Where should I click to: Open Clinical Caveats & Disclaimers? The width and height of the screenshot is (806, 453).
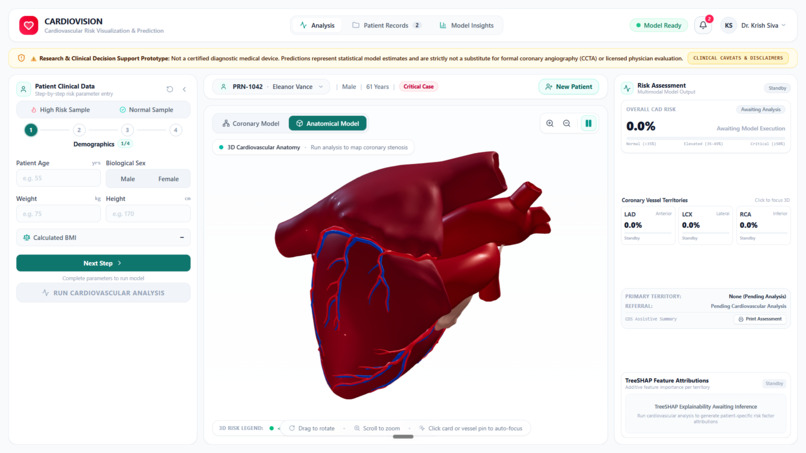point(738,58)
